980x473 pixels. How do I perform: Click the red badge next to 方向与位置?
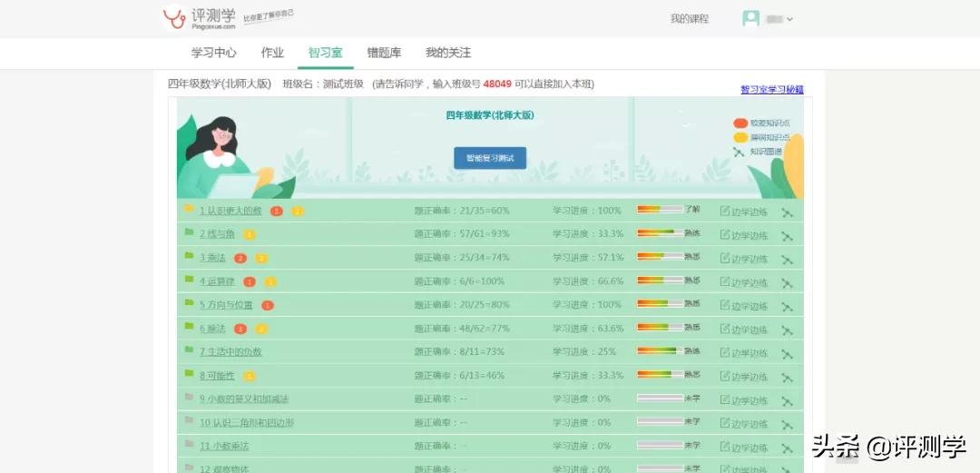[268, 305]
